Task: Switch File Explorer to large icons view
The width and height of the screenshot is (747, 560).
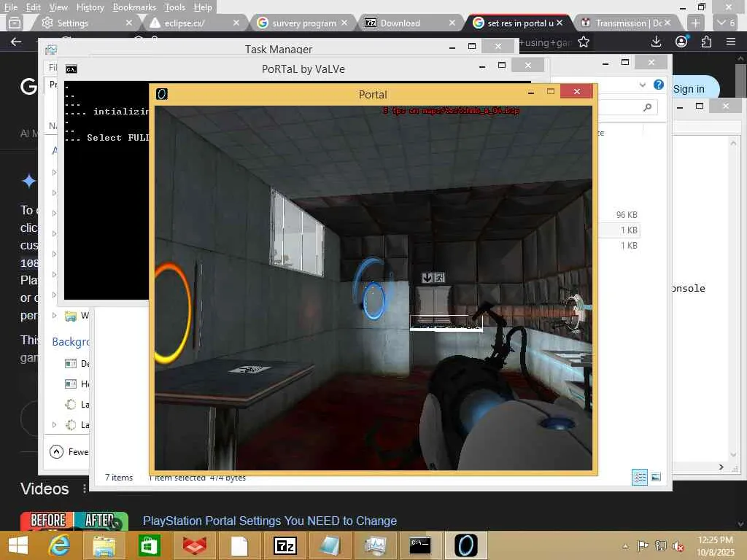Action: (x=656, y=477)
